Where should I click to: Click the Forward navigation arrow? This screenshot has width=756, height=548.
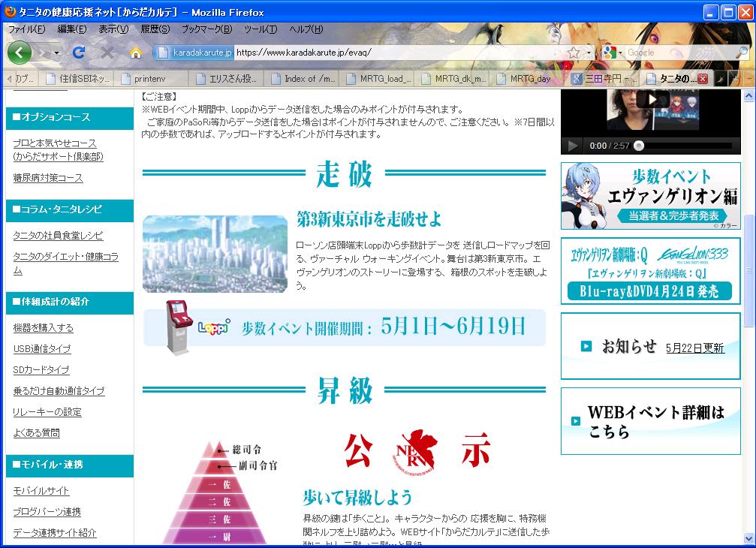[x=43, y=53]
